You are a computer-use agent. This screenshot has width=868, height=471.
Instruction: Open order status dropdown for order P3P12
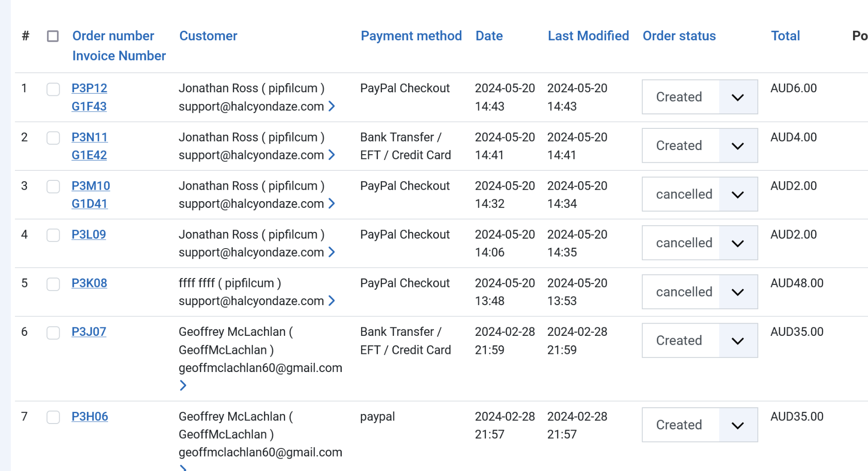point(699,97)
